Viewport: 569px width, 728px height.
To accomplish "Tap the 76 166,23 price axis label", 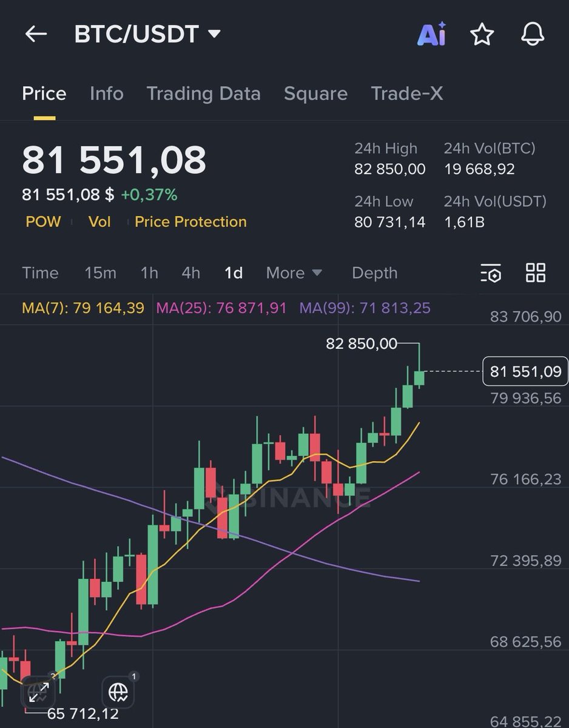I will 526,480.
